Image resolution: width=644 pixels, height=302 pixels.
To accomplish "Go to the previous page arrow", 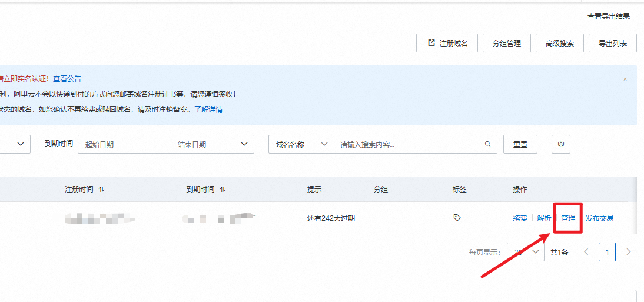I will (x=586, y=252).
